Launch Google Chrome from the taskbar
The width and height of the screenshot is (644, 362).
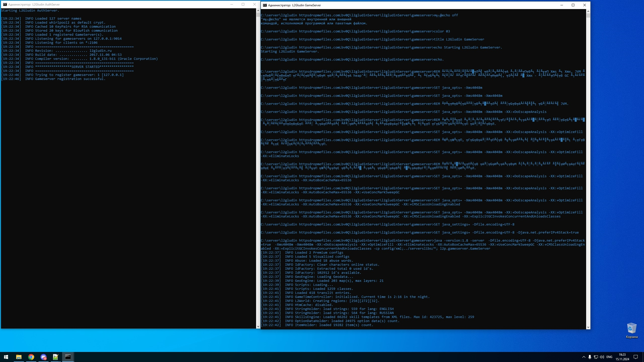(31, 357)
